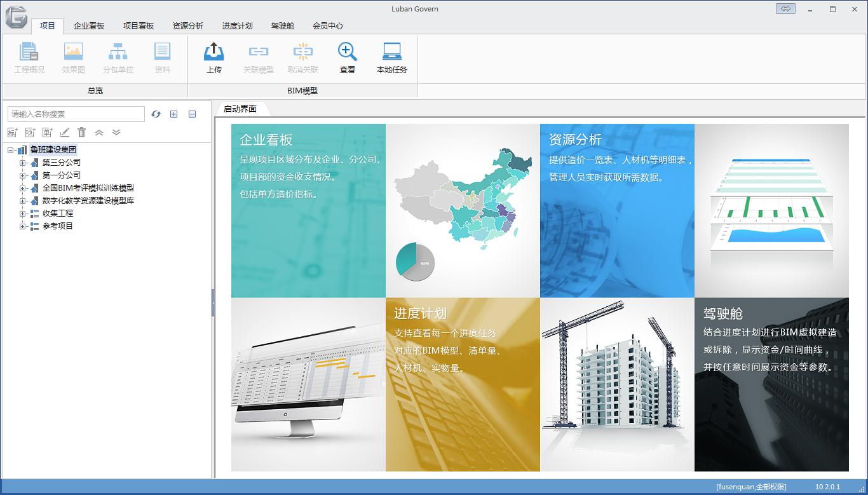Select the 上传 (Upload) BIM model icon

click(x=214, y=57)
